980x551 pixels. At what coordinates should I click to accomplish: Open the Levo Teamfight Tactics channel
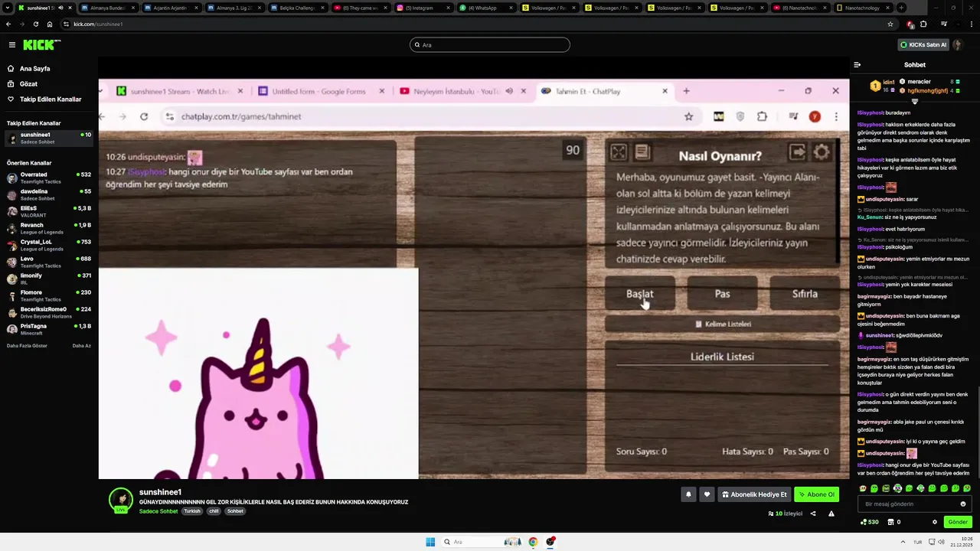pyautogui.click(x=49, y=262)
